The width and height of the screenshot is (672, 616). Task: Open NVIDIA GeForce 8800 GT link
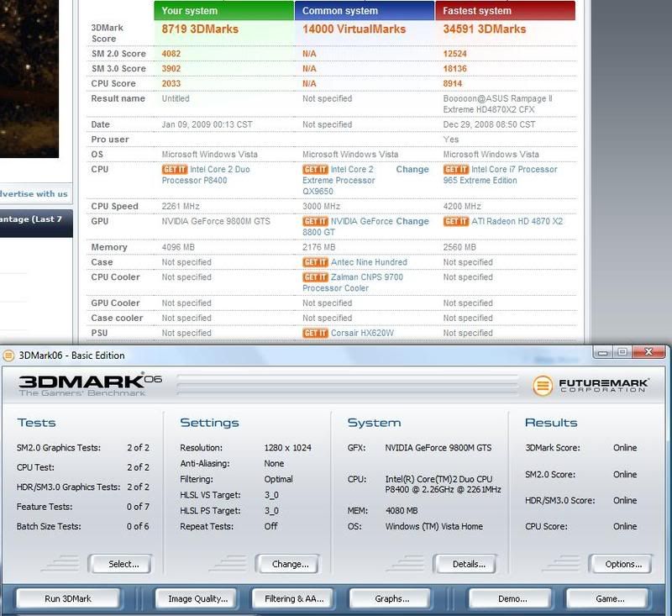(x=348, y=227)
